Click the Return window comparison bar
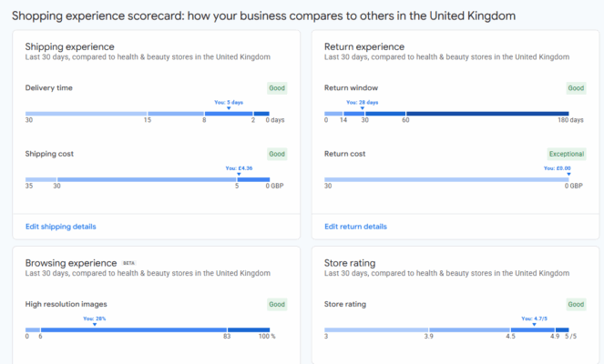Viewport: 604px width, 364px height. point(446,114)
